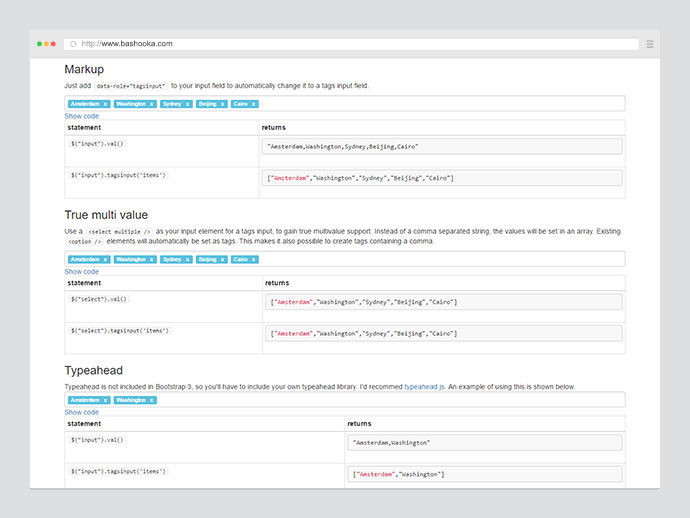Select the Markup heading text
Screen dimensions: 690x518
tap(84, 70)
